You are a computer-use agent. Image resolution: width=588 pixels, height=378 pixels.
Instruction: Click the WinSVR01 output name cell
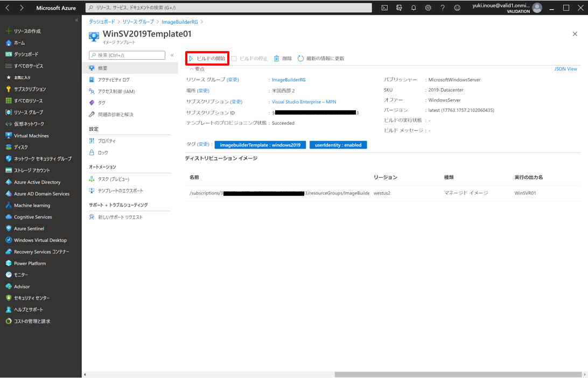(525, 193)
